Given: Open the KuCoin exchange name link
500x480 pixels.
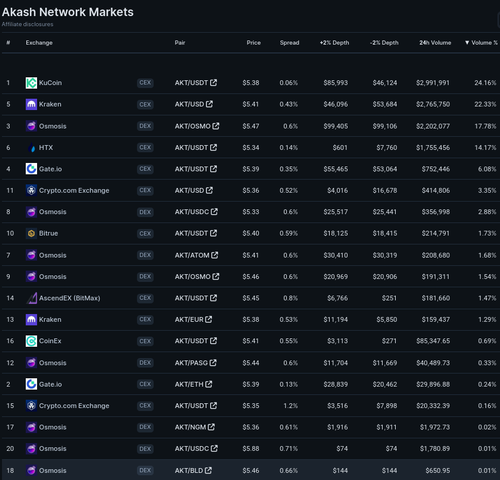Looking at the screenshot, I should pos(50,83).
